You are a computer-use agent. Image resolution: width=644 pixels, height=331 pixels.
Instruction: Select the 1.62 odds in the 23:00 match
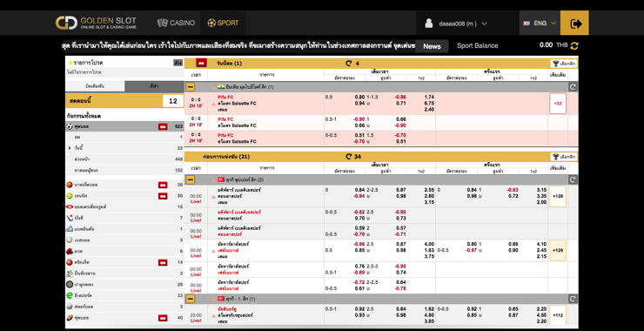pos(429,309)
